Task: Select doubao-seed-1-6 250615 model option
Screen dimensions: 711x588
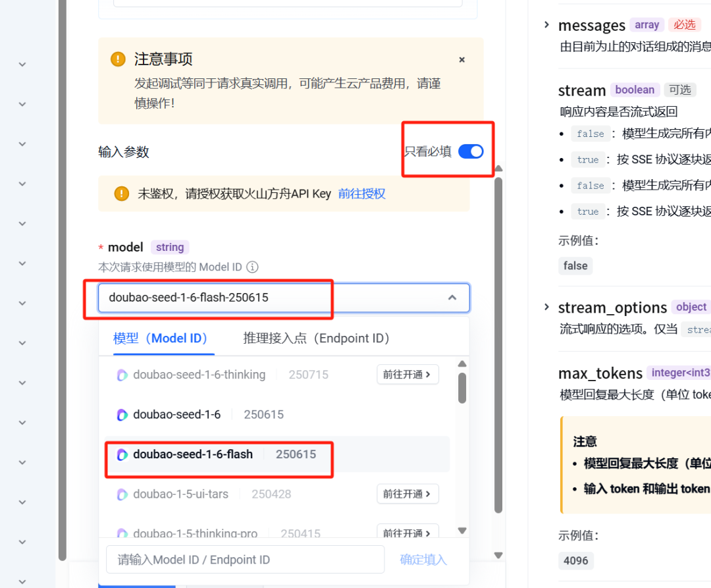Action: [x=277, y=414]
